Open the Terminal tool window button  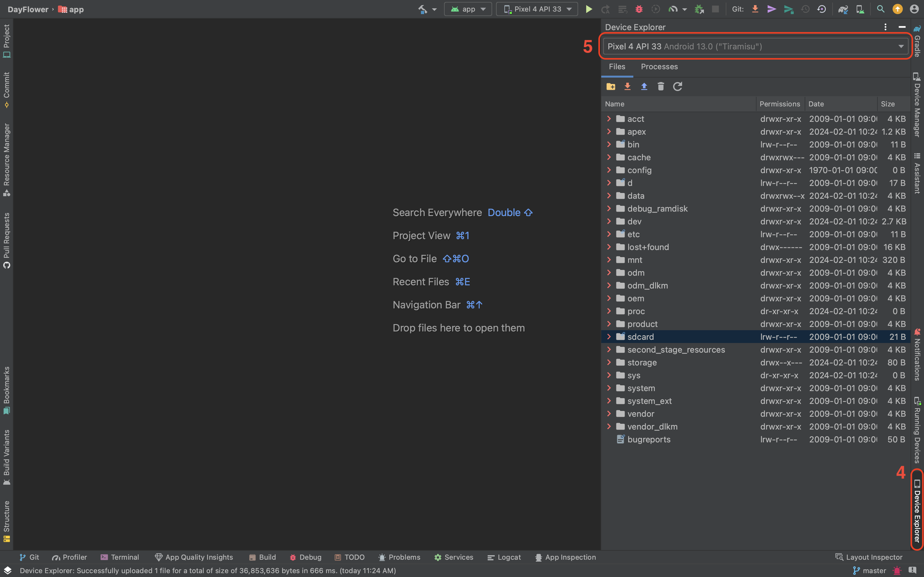[120, 557]
